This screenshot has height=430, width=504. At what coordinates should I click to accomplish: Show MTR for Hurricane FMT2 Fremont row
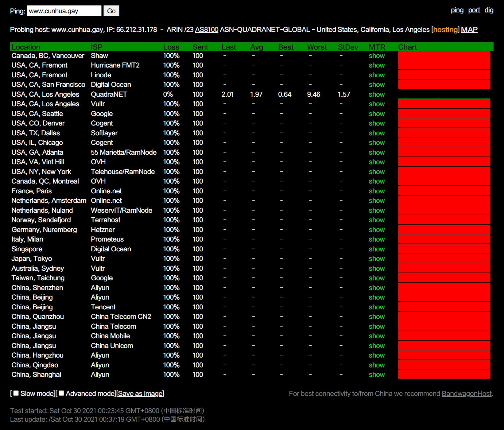(377, 65)
